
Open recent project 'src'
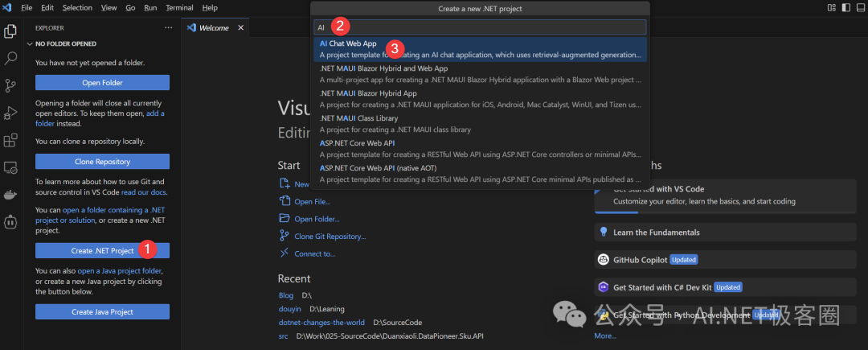[283, 336]
